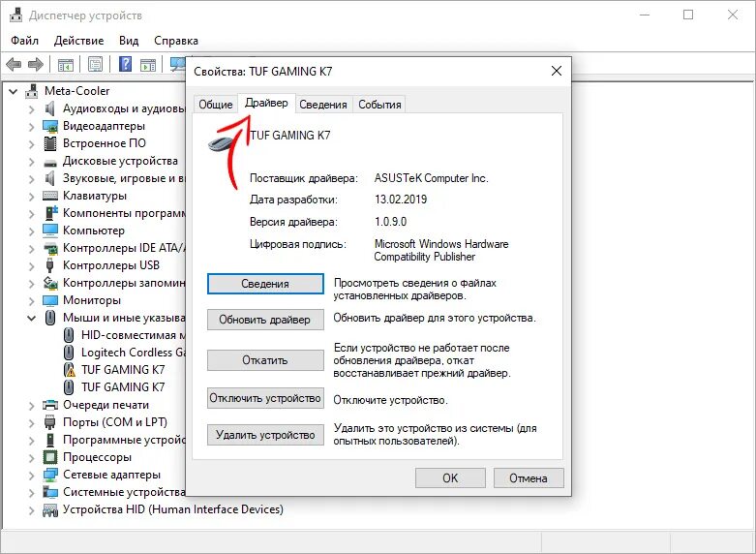The height and width of the screenshot is (554, 756).
Task: Open the Файл menu
Action: (24, 41)
